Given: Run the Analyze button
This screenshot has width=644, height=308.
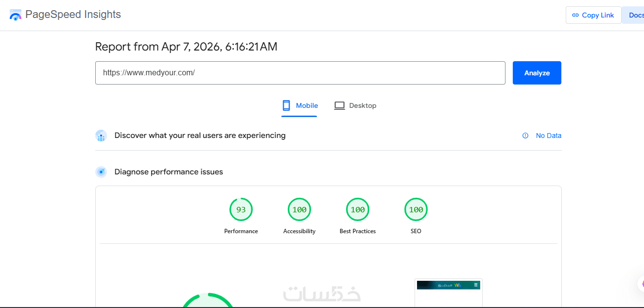Looking at the screenshot, I should pos(537,73).
